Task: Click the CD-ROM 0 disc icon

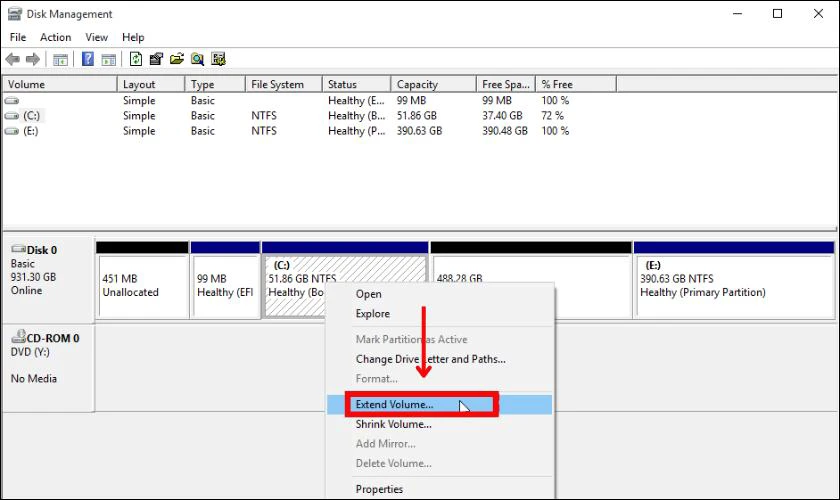Action: pyautogui.click(x=19, y=337)
